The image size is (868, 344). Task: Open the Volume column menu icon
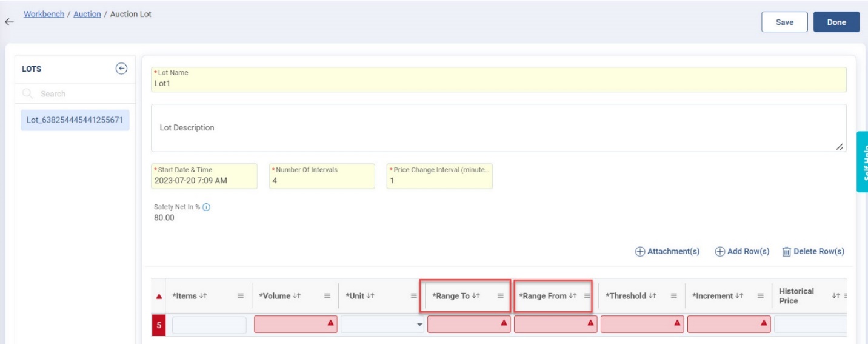pos(327,296)
